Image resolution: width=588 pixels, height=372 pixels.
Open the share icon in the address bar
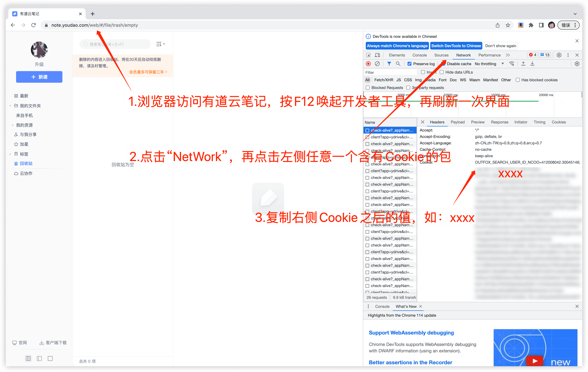497,25
